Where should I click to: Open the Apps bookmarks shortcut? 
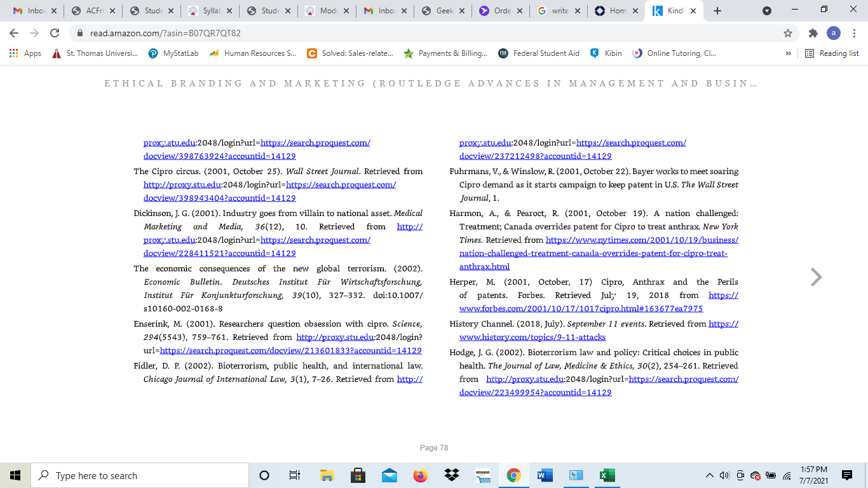(25, 53)
